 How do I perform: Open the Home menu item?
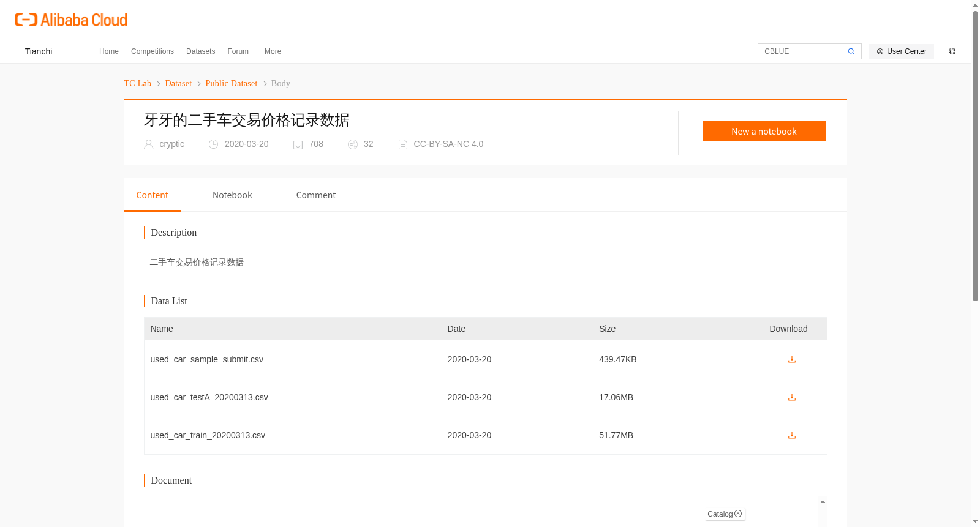(x=109, y=51)
